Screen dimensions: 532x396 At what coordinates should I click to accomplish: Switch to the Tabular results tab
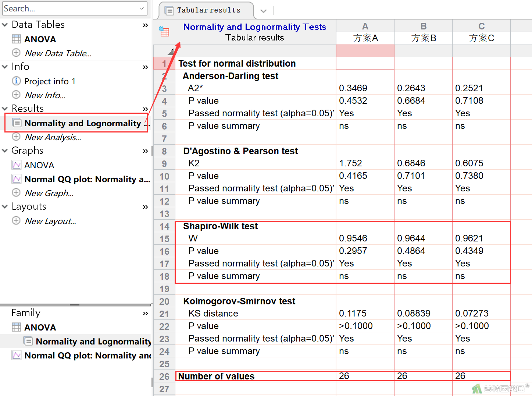click(206, 10)
